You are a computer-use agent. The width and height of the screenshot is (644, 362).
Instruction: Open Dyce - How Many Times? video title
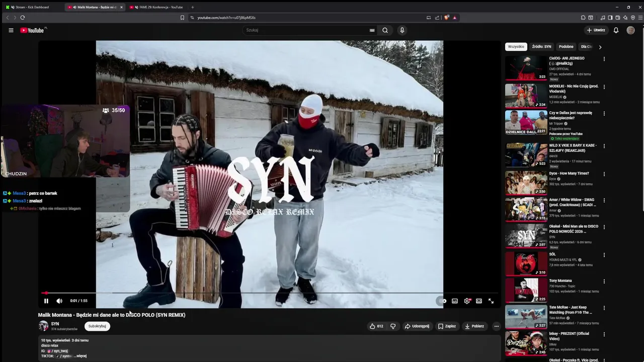click(x=569, y=173)
